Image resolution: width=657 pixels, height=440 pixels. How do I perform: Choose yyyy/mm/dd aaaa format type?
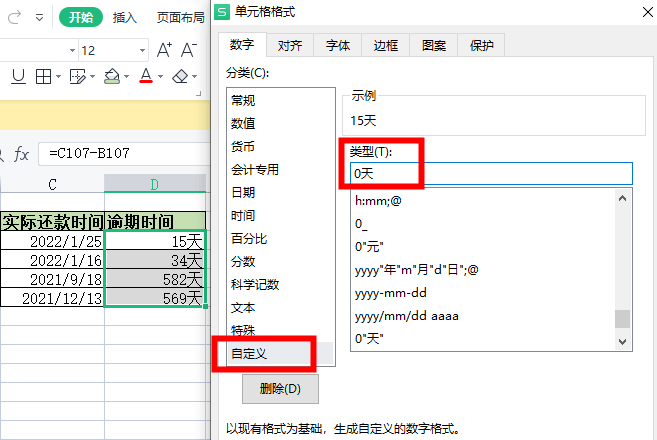(x=483, y=316)
